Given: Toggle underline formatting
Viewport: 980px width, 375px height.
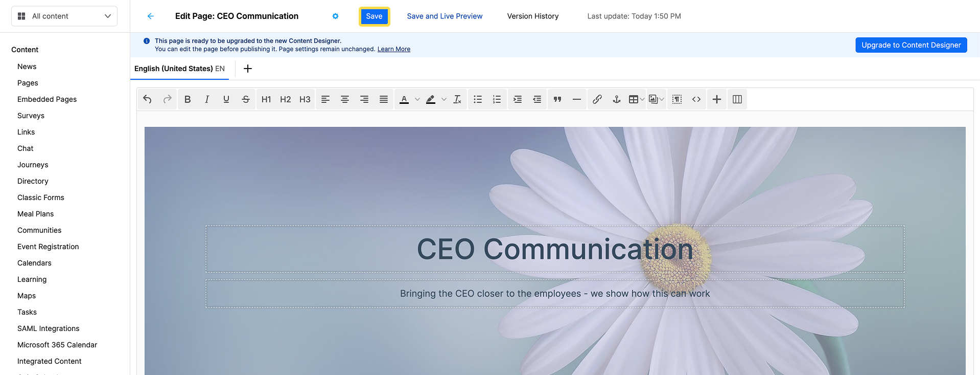Looking at the screenshot, I should [x=226, y=99].
